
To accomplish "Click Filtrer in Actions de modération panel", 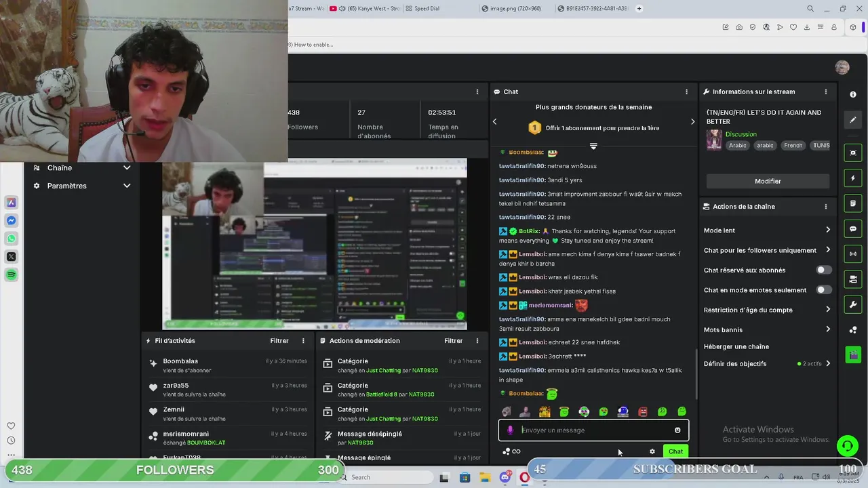I will point(453,341).
